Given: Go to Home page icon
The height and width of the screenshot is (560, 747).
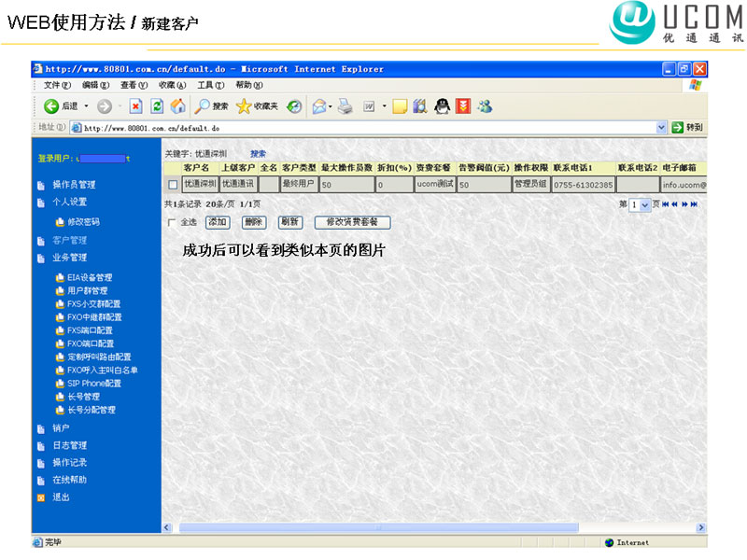Looking at the screenshot, I should [177, 105].
